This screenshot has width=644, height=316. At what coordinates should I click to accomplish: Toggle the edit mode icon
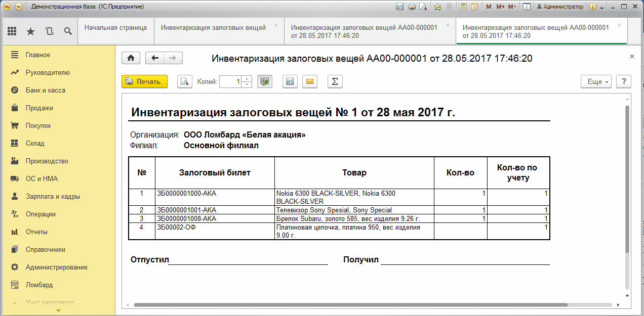click(x=265, y=81)
